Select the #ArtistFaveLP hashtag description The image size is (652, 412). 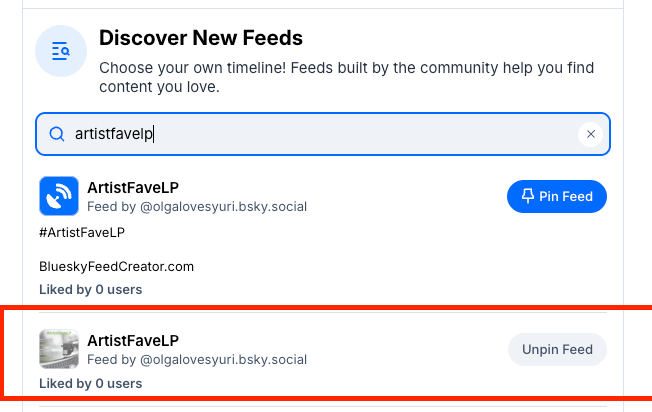pos(82,233)
